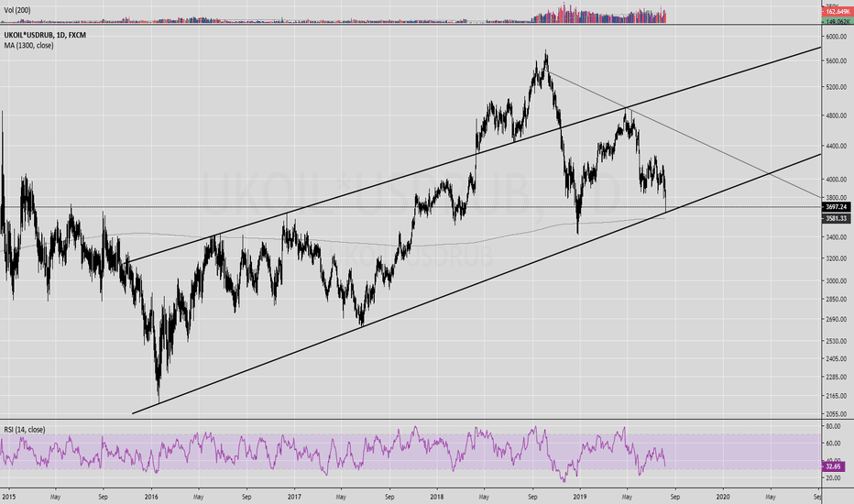Select the MA (1300, close) indicator label

point(29,45)
